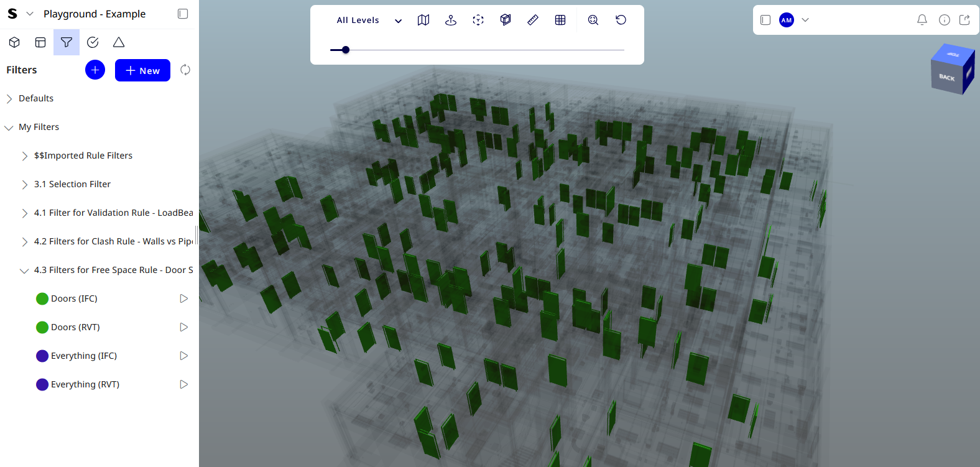This screenshot has height=467, width=980.
Task: Open the All Levels dropdown
Action: (369, 20)
